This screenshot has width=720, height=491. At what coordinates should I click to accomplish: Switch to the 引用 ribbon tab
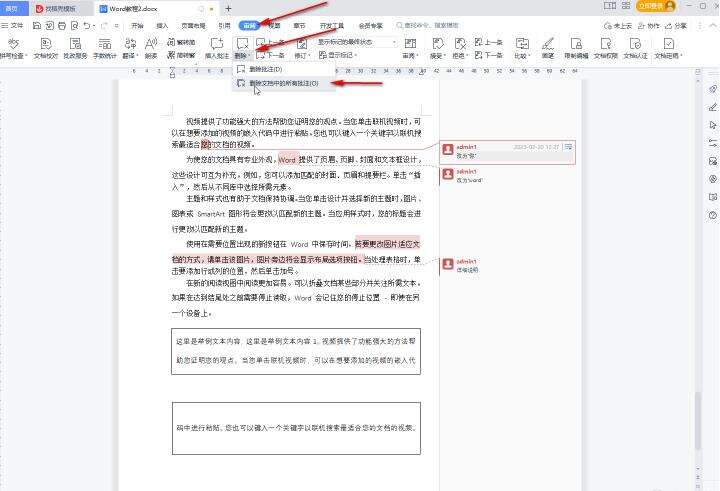coord(224,26)
